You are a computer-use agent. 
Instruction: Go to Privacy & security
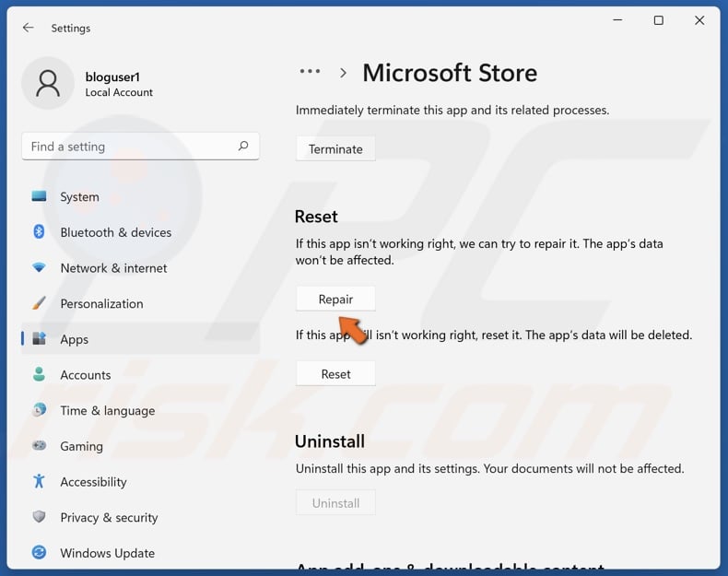coord(109,518)
